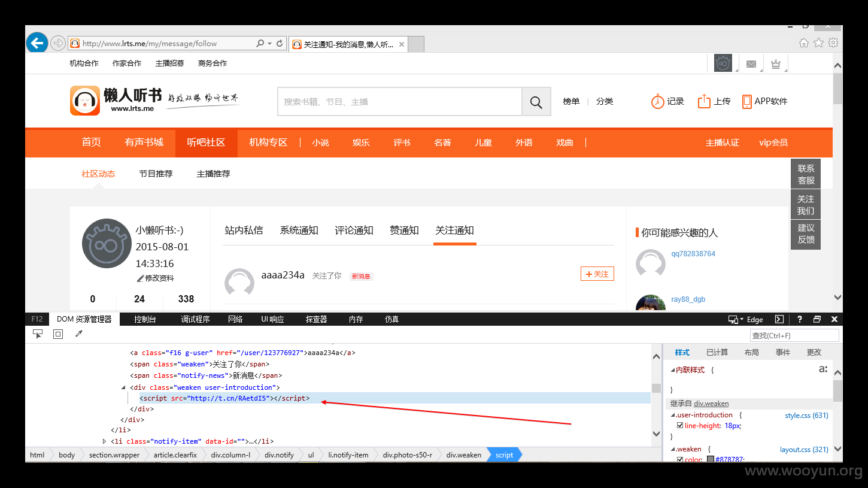Switch to the 调试程序 debugger tab
The height and width of the screenshot is (488, 868).
(195, 319)
